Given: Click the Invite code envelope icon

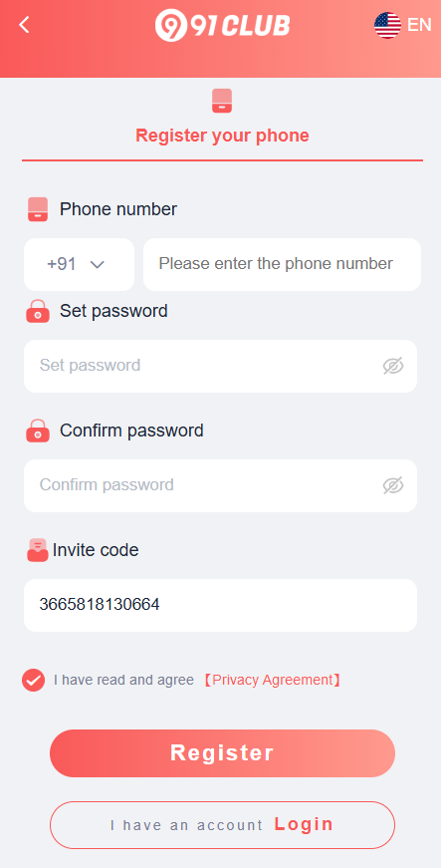Looking at the screenshot, I should (x=38, y=550).
